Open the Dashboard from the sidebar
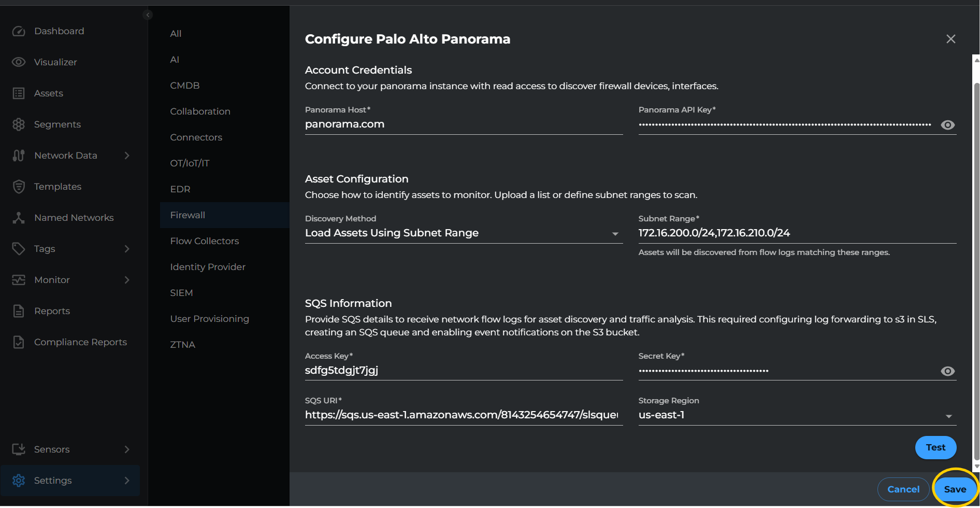980x508 pixels. [x=19, y=31]
